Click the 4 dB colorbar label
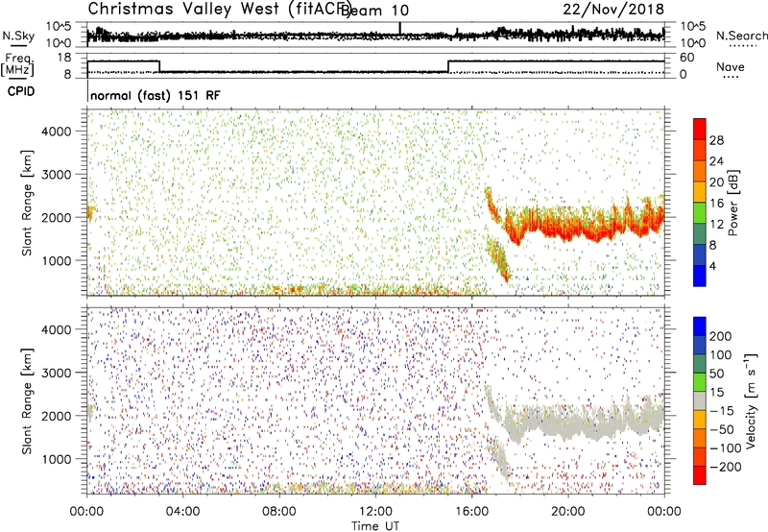 click(x=712, y=266)
